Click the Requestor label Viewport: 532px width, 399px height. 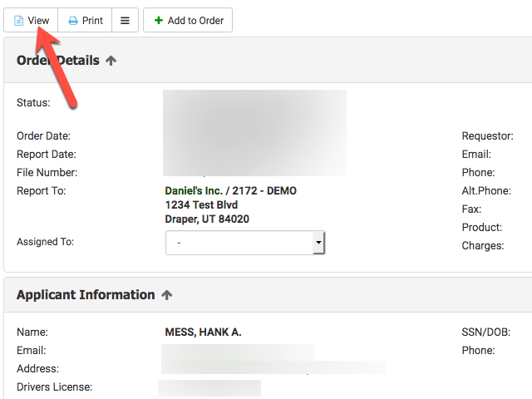pos(487,136)
